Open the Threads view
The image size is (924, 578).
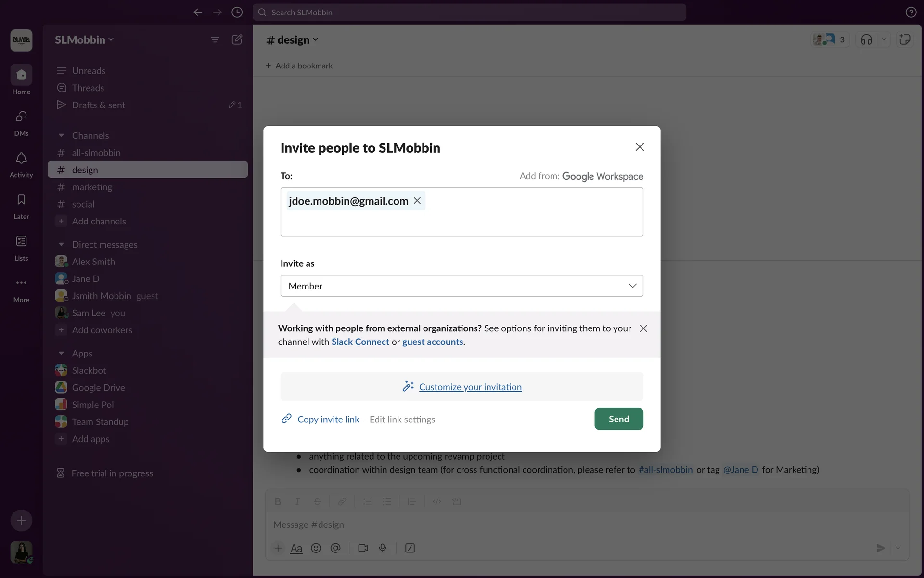point(88,88)
